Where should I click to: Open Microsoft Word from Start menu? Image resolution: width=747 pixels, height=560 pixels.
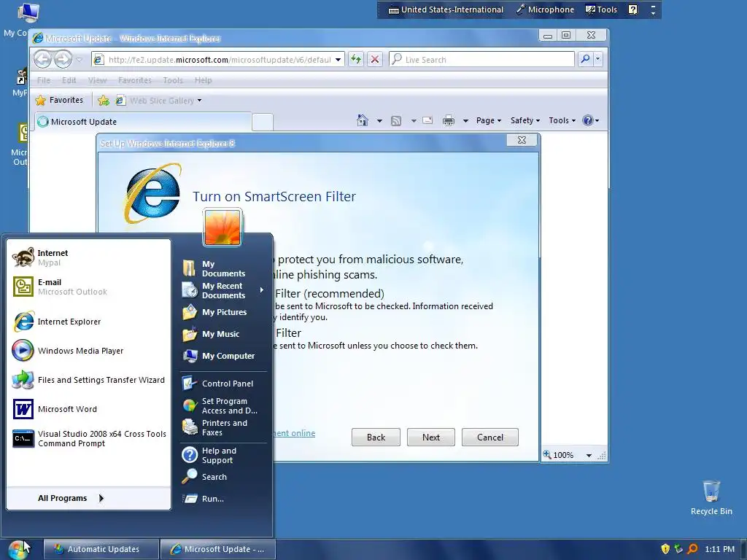tap(88, 408)
